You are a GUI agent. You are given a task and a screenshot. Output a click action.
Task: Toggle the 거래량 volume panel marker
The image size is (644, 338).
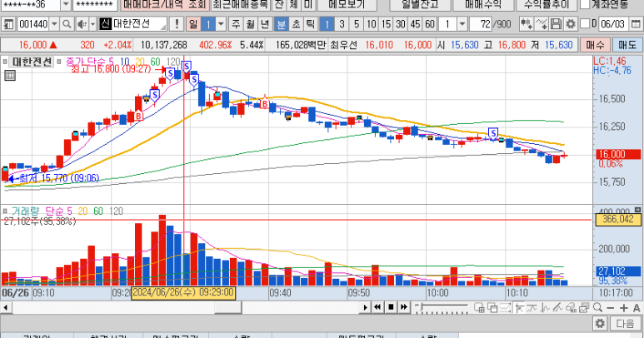coord(5,211)
